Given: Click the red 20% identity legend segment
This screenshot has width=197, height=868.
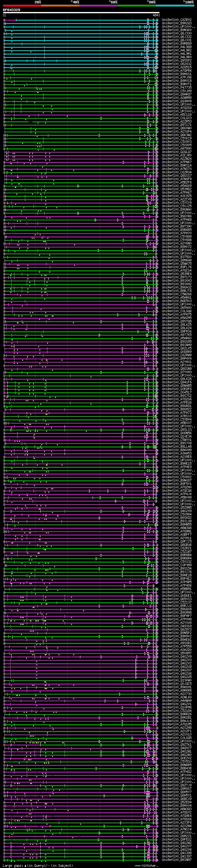Looking at the screenshot, I should [22, 6].
